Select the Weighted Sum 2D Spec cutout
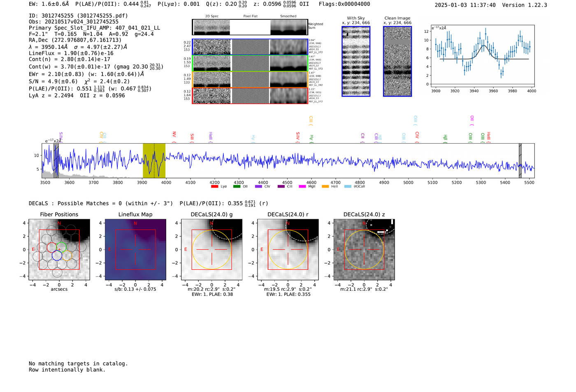 pos(211,27)
